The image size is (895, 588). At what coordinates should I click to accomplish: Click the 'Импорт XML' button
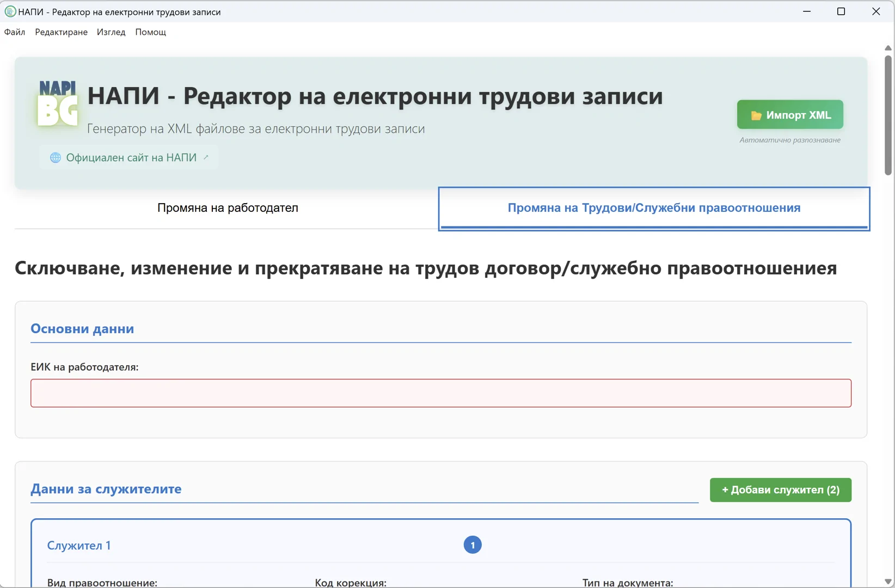(789, 115)
